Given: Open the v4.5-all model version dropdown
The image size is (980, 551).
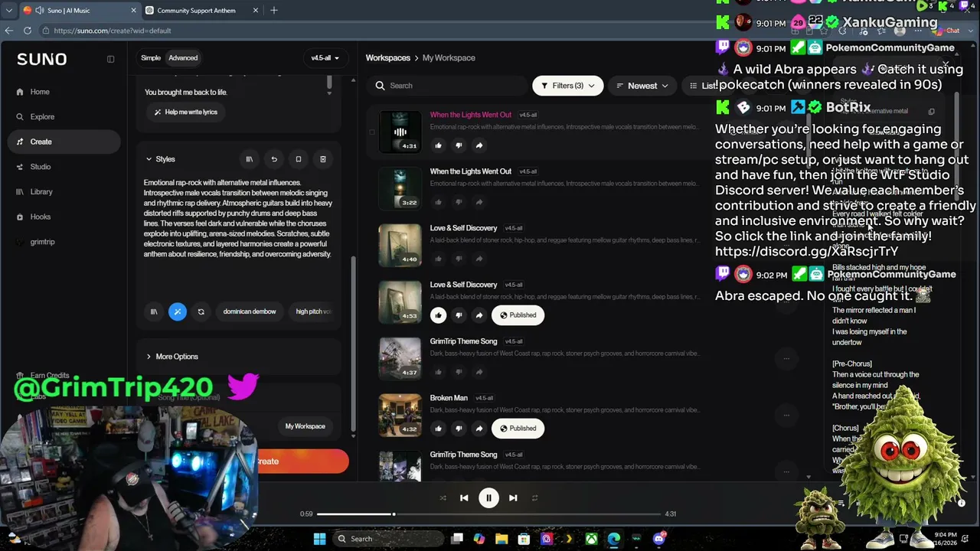Looking at the screenshot, I should 325,58.
